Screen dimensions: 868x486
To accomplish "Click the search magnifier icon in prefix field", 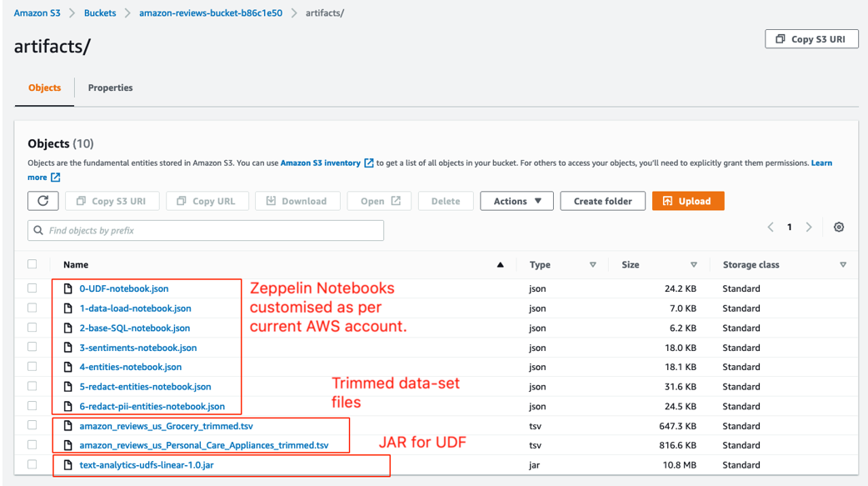I will coord(38,231).
